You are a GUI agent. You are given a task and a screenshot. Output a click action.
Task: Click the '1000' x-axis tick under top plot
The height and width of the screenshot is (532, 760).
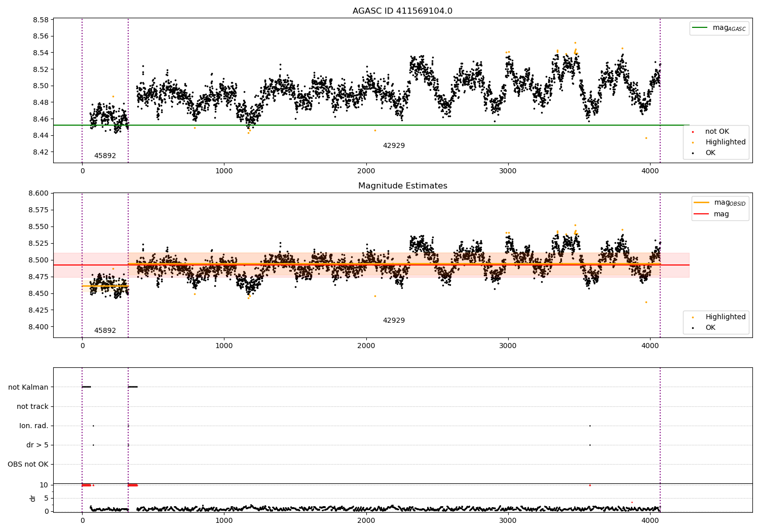coord(224,171)
